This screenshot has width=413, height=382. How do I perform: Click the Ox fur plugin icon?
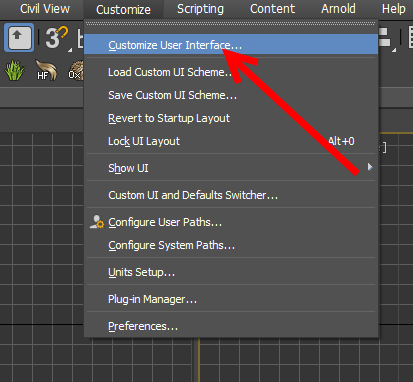pyautogui.click(x=76, y=70)
